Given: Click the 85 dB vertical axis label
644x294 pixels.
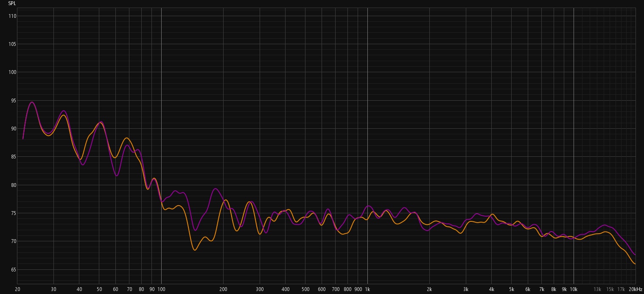Looking at the screenshot, I should coord(12,157).
